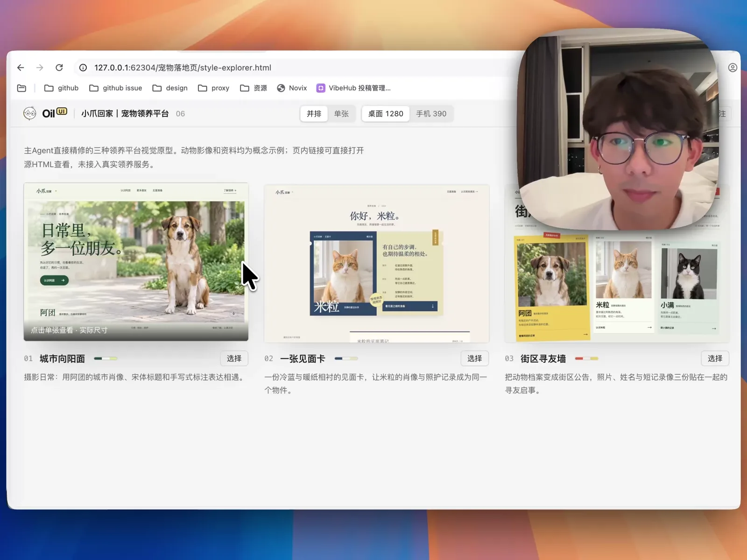Click the 城市向阳面 style name
The height and width of the screenshot is (560, 747).
click(x=63, y=358)
